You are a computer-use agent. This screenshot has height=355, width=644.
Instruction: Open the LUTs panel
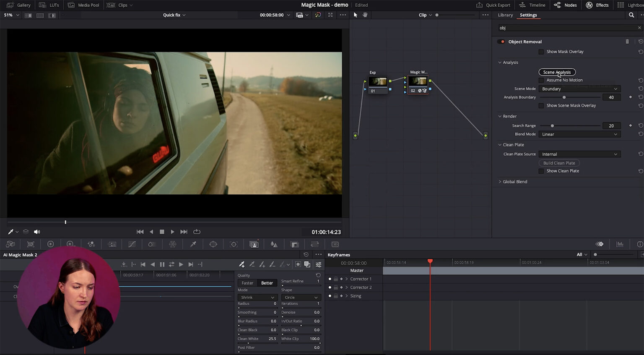[x=49, y=5]
